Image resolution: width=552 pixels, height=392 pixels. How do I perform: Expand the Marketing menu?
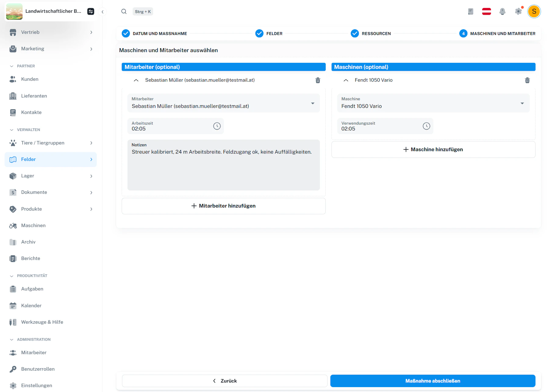tap(51, 49)
